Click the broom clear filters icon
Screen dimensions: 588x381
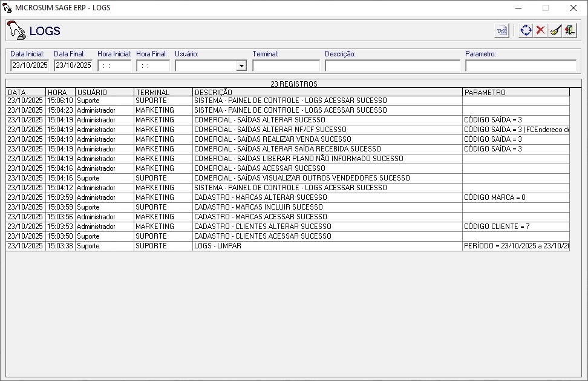pyautogui.click(x=555, y=31)
